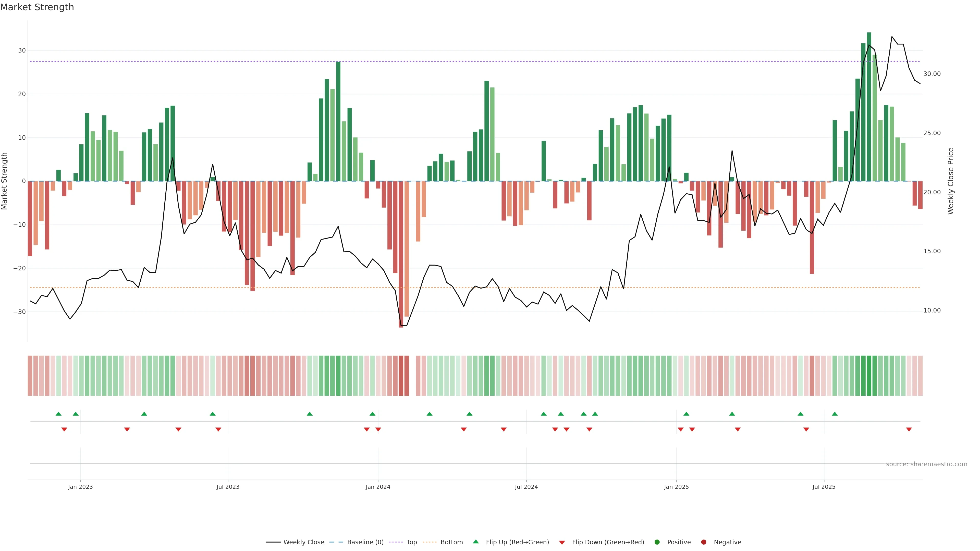
Task: Toggle the Weekly Close legend label
Action: [x=304, y=542]
